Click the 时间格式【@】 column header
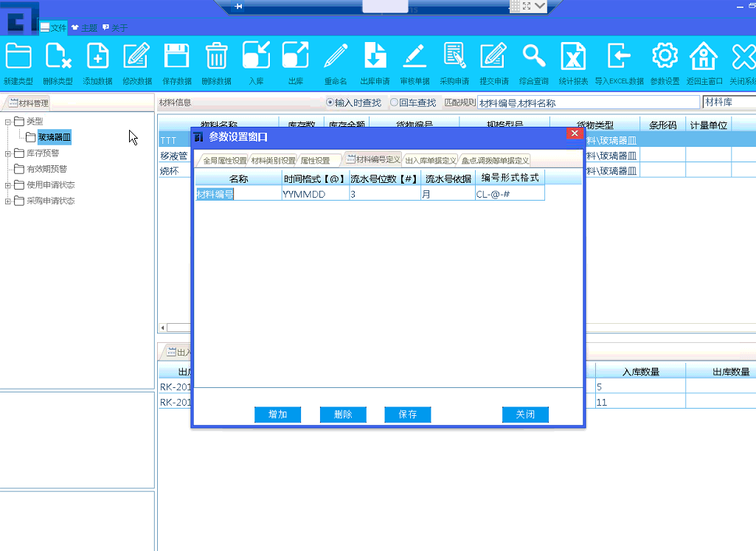 point(316,179)
